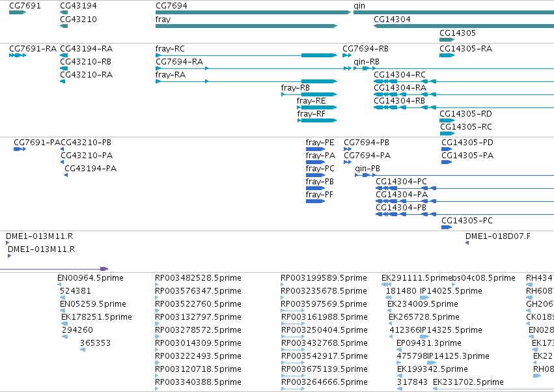Screen dimensions: 554x392
Task: Open transcript CG43194-RA
Action: click(x=86, y=48)
